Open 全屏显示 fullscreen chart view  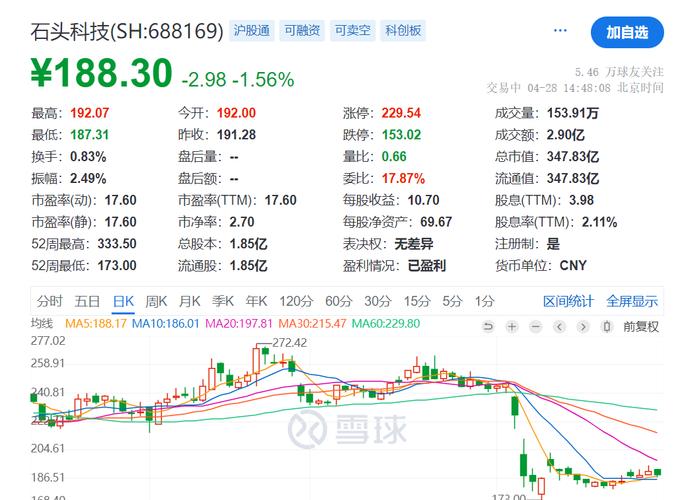pyautogui.click(x=632, y=301)
